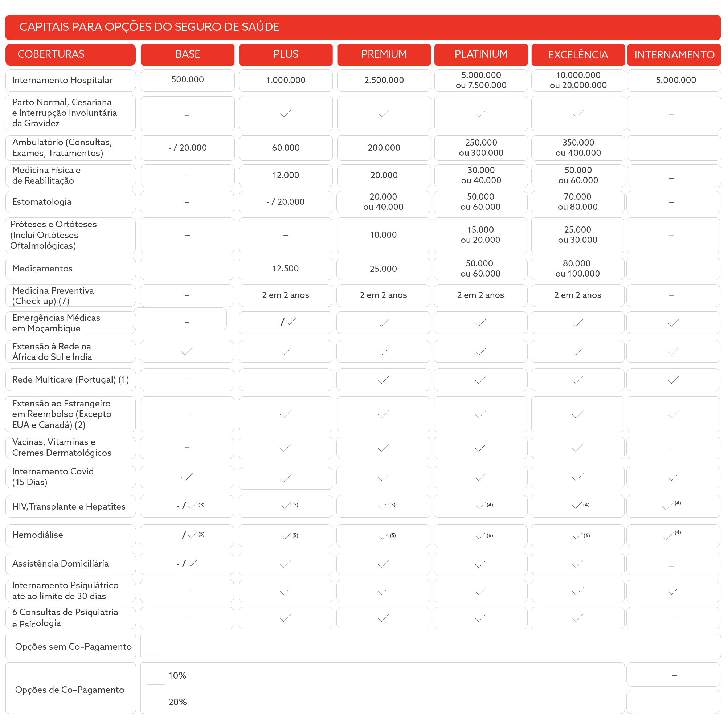Click Premium checkmark for Rede Multicare

tap(383, 380)
